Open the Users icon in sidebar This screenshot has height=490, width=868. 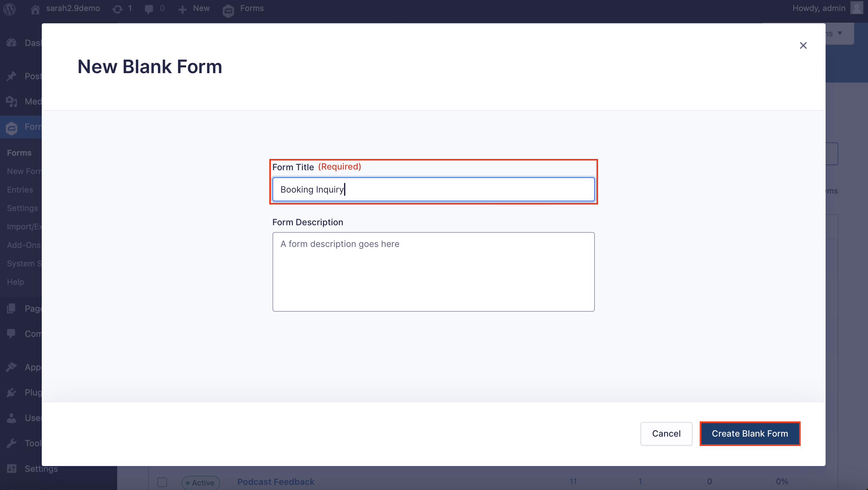[x=11, y=418]
